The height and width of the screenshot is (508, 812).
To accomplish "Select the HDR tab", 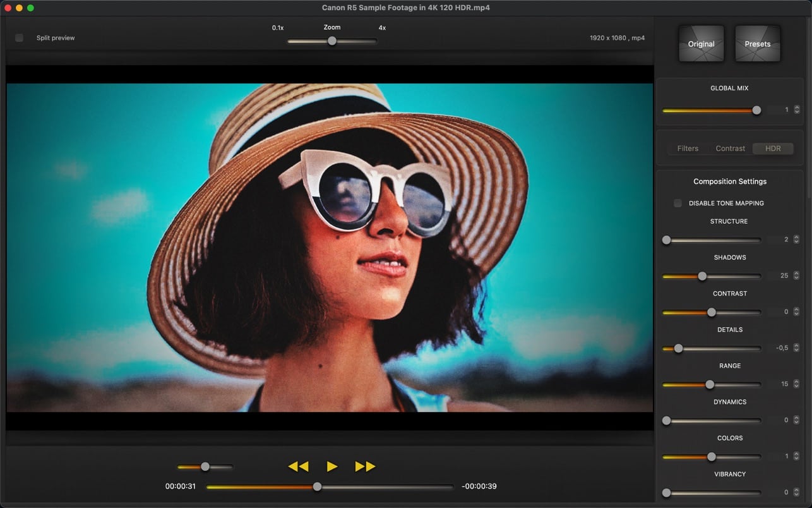I will (773, 148).
